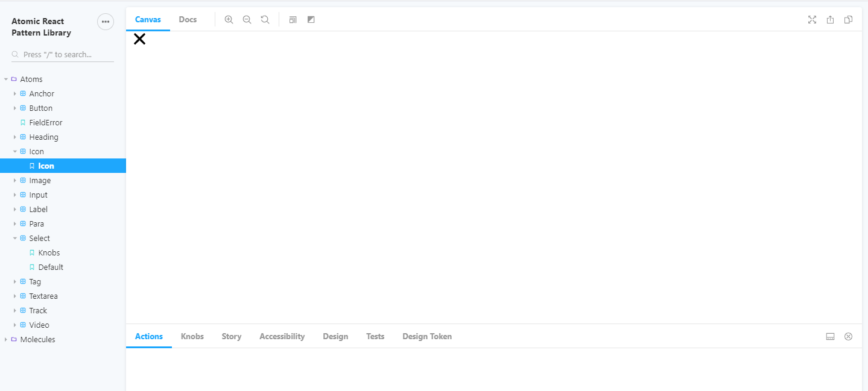Switch to the Canvas tab
868x391 pixels.
coord(148,19)
